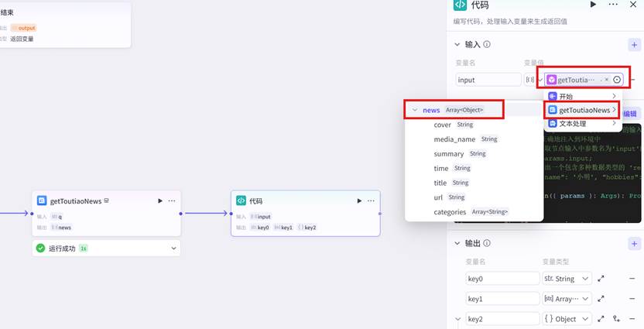Click getToutiaoNews node output port

(x=180, y=214)
